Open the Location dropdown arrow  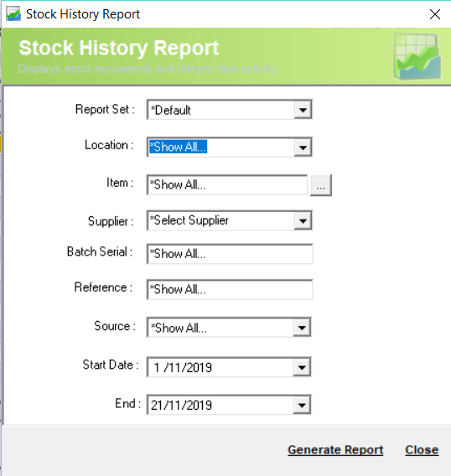303,147
